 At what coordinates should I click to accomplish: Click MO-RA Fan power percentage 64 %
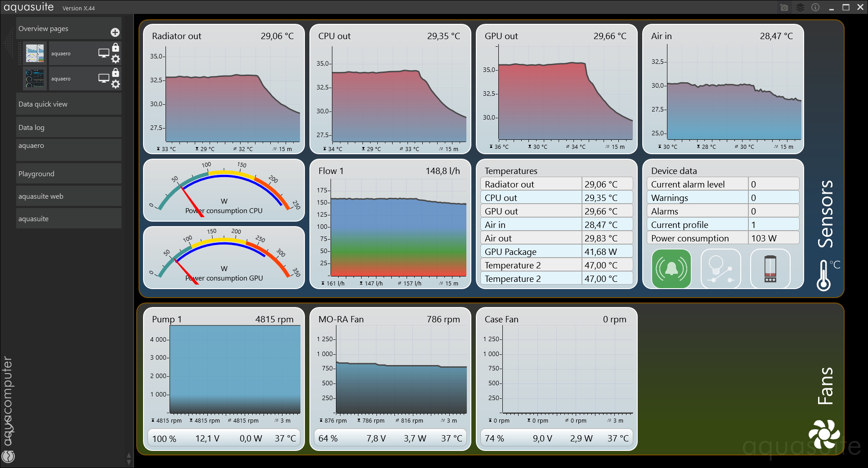click(x=328, y=438)
